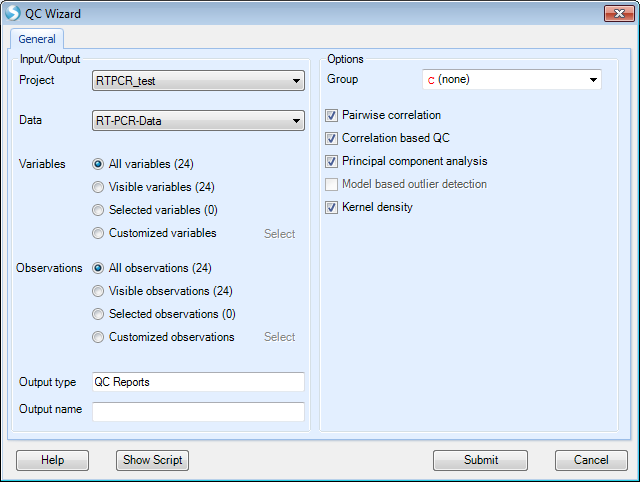Switch to the General tab

[x=37, y=39]
